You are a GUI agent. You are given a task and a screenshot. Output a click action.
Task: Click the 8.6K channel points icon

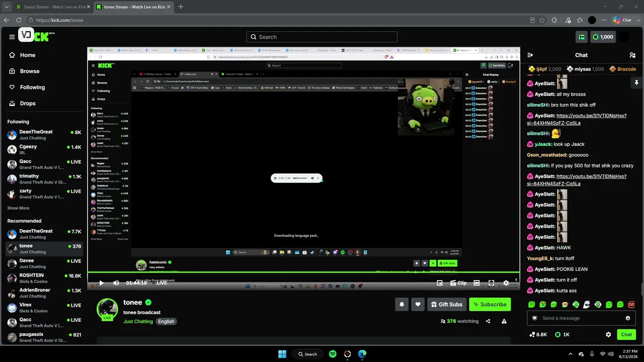(538, 334)
